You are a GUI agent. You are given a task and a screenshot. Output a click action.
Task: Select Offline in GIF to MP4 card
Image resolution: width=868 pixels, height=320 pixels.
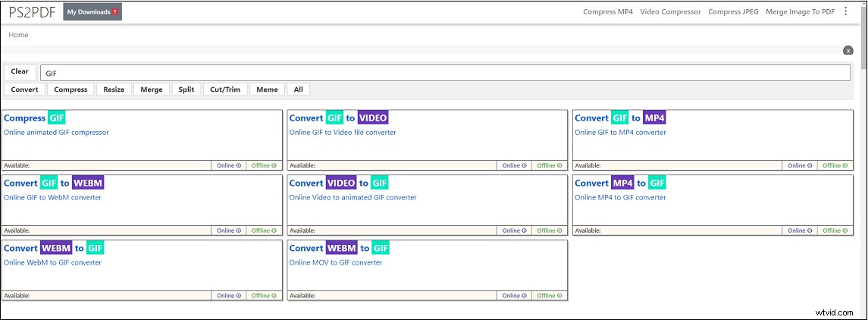tap(835, 165)
